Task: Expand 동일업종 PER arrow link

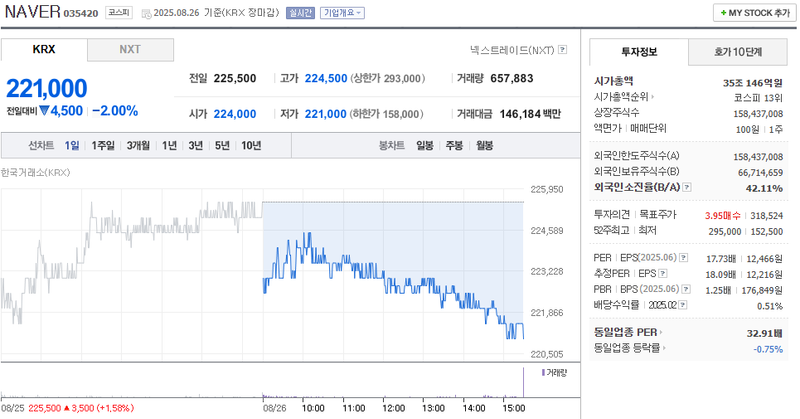Action: coord(628,332)
